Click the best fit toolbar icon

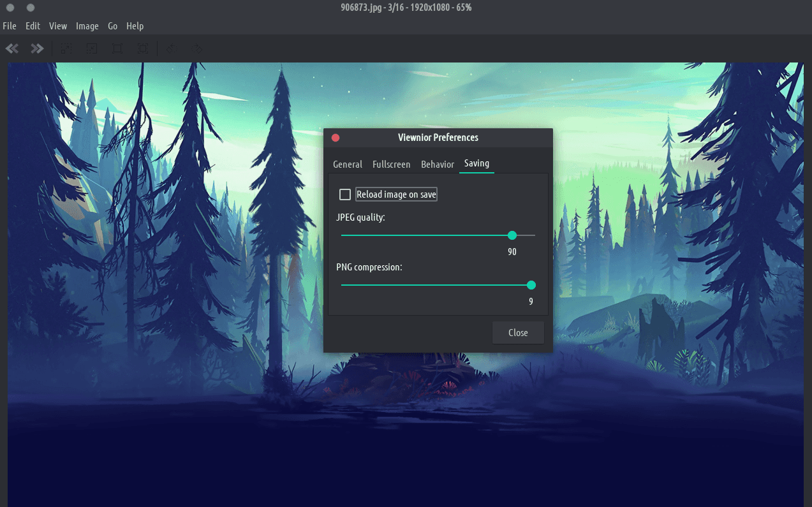point(143,48)
